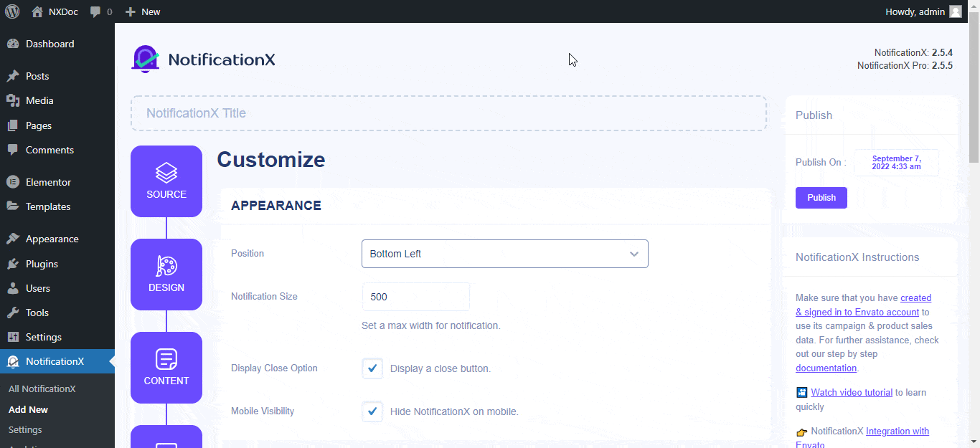Click the NXDoc site name
The image size is (980, 448).
point(65,11)
